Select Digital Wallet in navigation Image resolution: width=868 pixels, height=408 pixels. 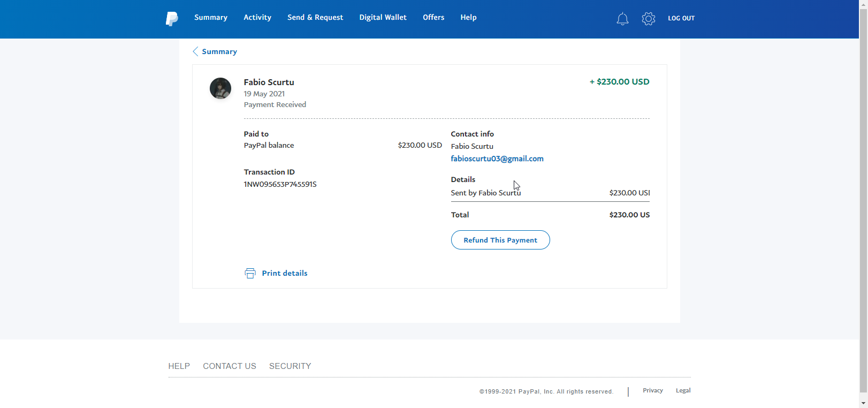383,18
